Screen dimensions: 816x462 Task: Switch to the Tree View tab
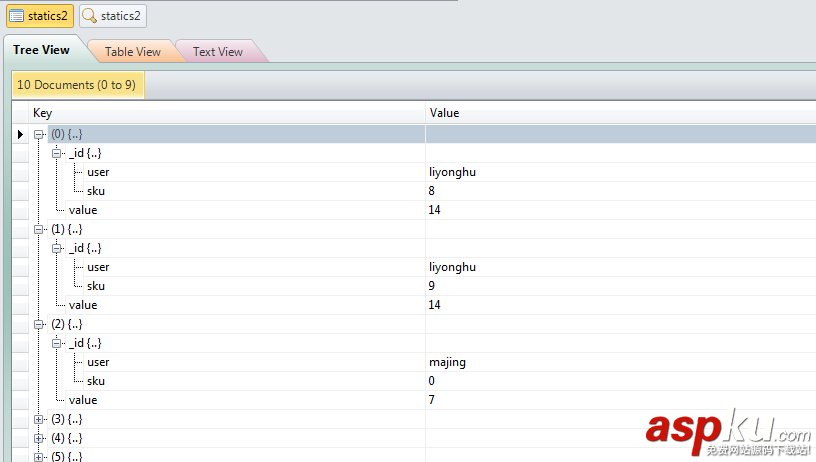tap(41, 50)
